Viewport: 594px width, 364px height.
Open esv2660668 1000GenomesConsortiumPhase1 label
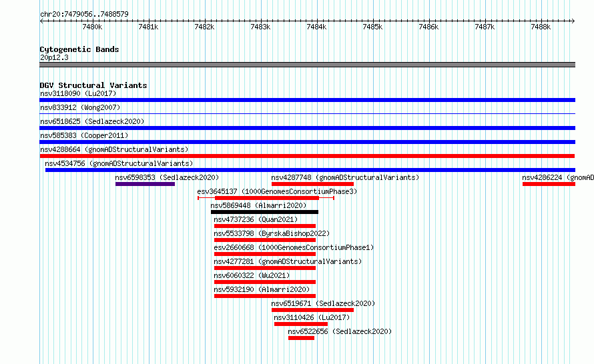point(294,247)
